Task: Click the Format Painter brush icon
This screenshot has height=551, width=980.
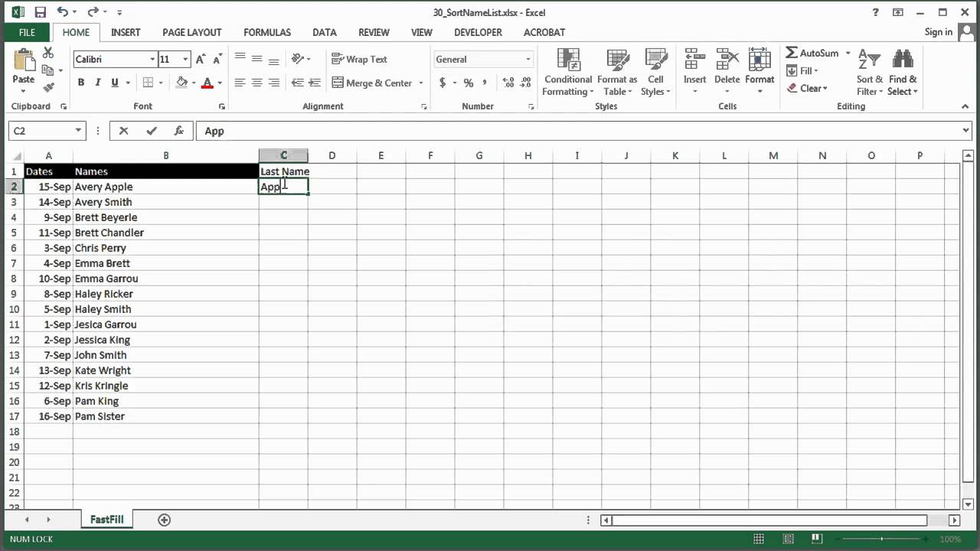Action: click(x=48, y=88)
